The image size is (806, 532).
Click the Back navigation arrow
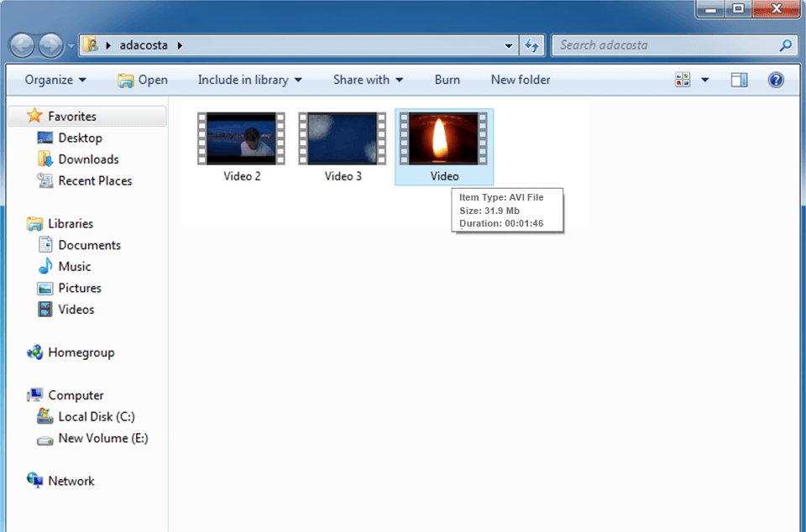tap(22, 45)
